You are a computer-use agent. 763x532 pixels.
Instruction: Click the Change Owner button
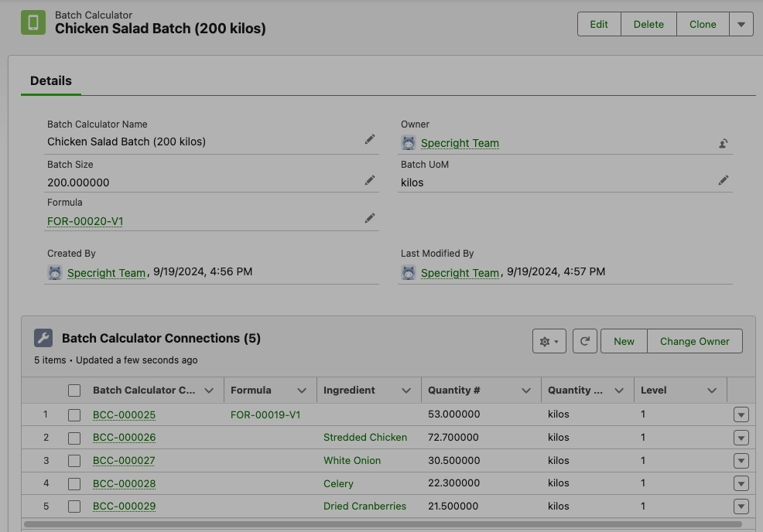point(695,341)
